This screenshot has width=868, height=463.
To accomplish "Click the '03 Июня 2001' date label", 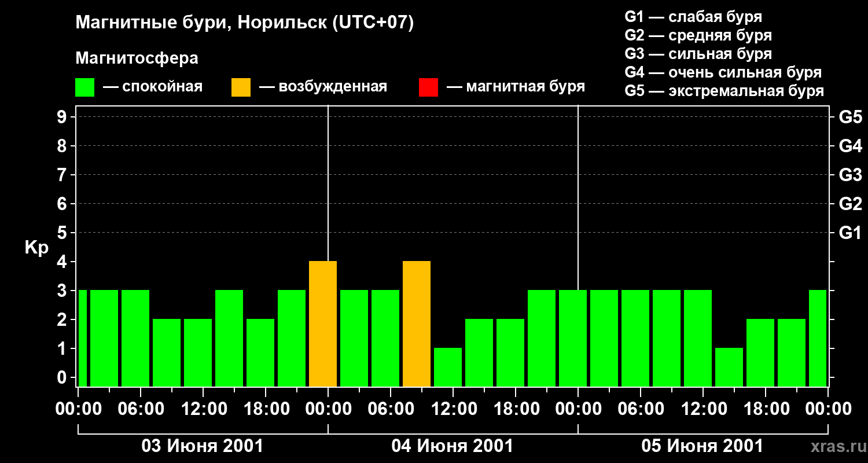I will (203, 446).
